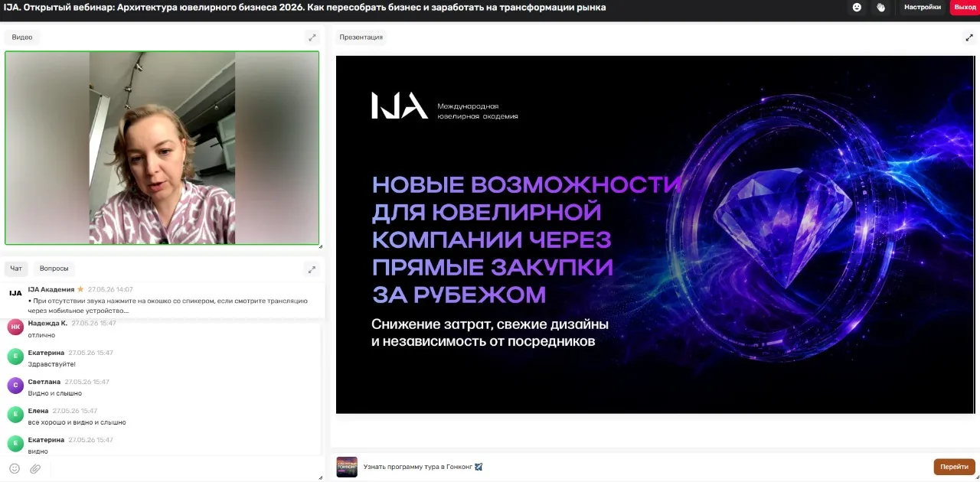Open the emoji reaction icon in header
980x482 pixels.
click(857, 7)
